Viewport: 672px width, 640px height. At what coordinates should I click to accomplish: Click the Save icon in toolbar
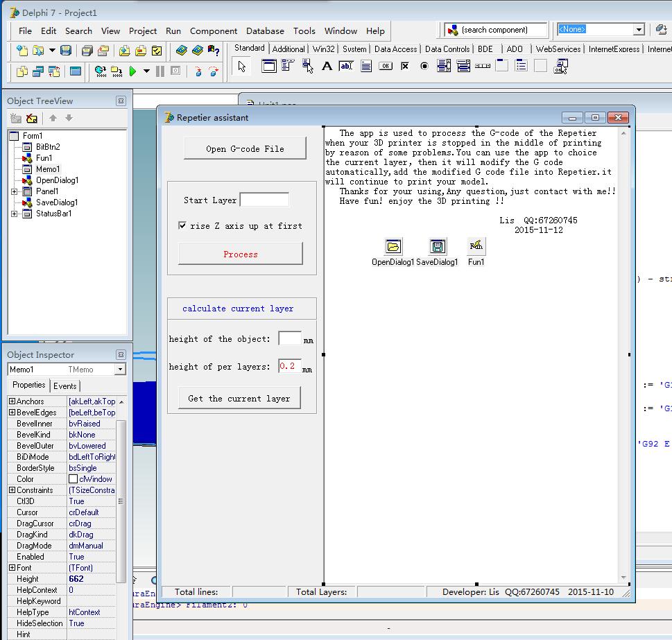(x=66, y=51)
